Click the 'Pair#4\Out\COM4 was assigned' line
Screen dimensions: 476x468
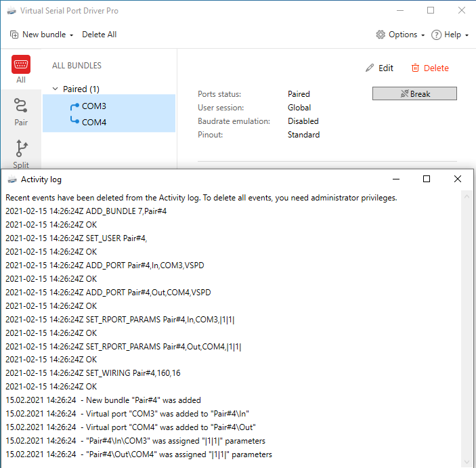tap(139, 454)
